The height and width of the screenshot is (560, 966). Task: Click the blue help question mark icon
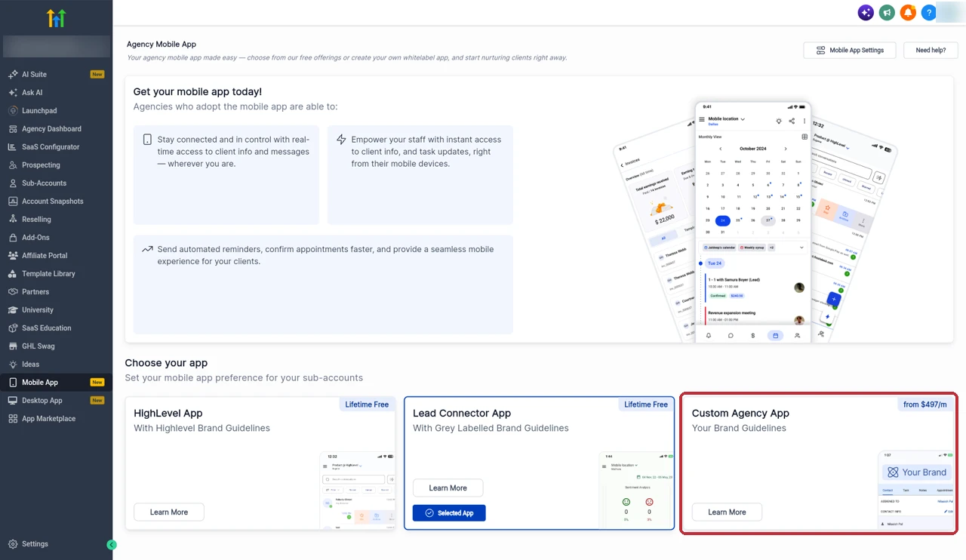(929, 12)
